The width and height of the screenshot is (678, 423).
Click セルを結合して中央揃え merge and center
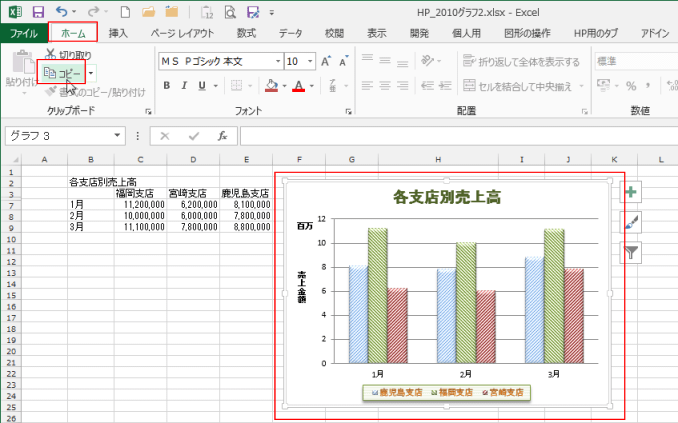point(518,86)
